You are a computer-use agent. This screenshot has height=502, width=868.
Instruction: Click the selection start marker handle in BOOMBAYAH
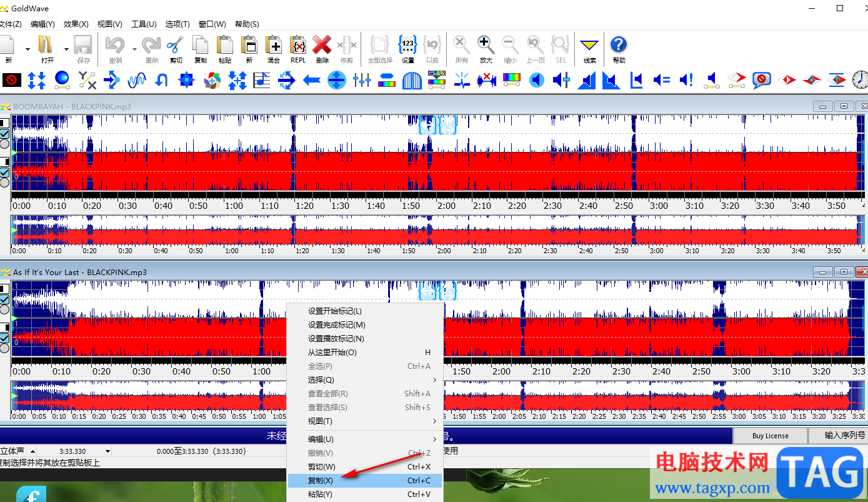(x=427, y=125)
